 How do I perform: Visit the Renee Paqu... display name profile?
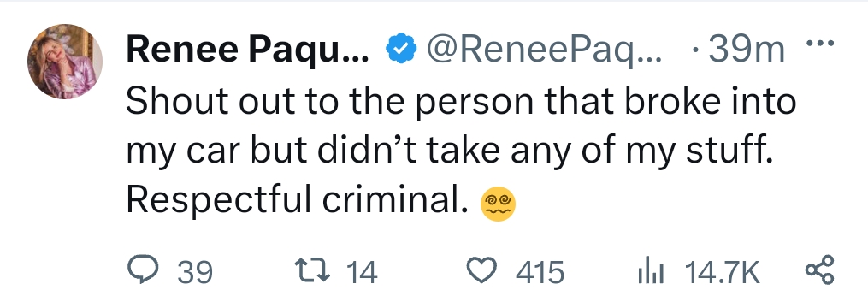pos(247,50)
